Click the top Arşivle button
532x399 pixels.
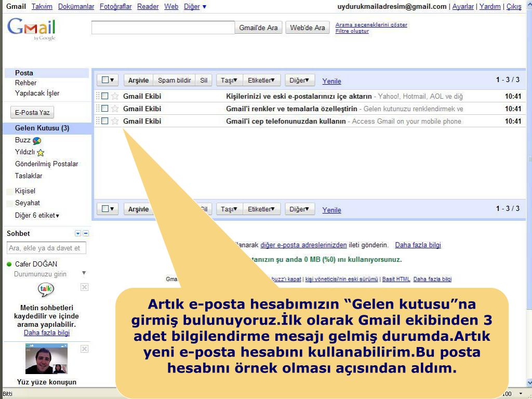click(x=138, y=81)
